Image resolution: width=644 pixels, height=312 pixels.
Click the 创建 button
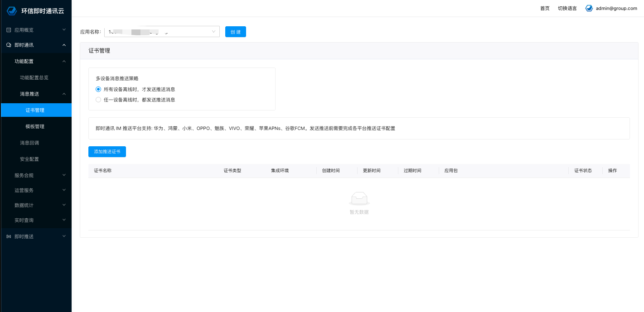pyautogui.click(x=235, y=32)
